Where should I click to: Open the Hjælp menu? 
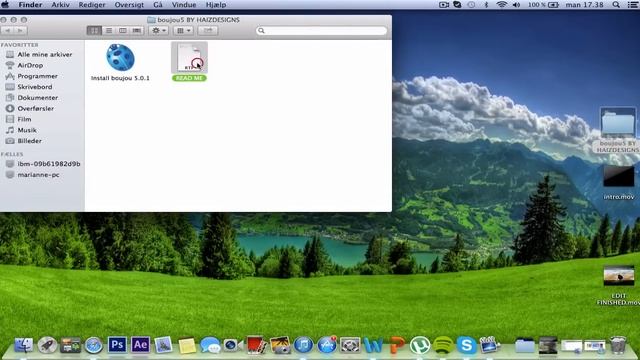point(216,4)
